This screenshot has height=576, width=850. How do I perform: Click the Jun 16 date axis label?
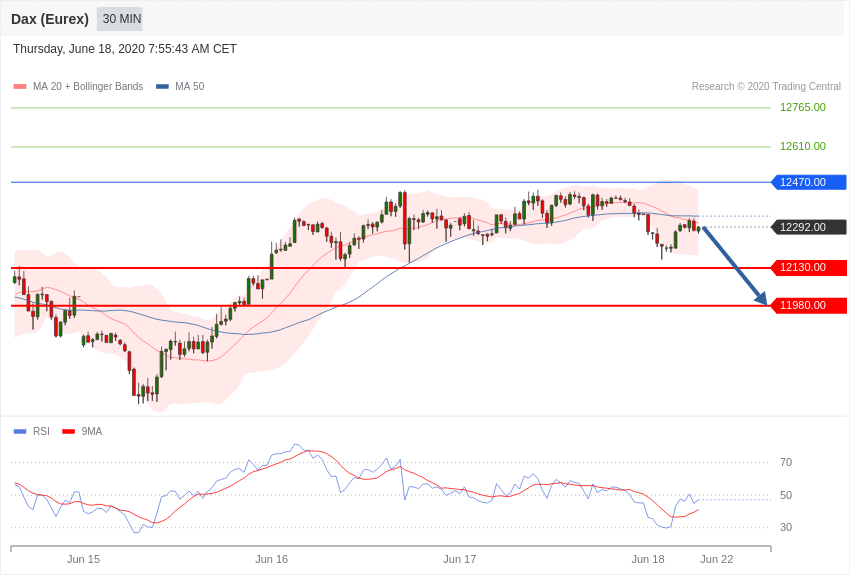tap(272, 559)
